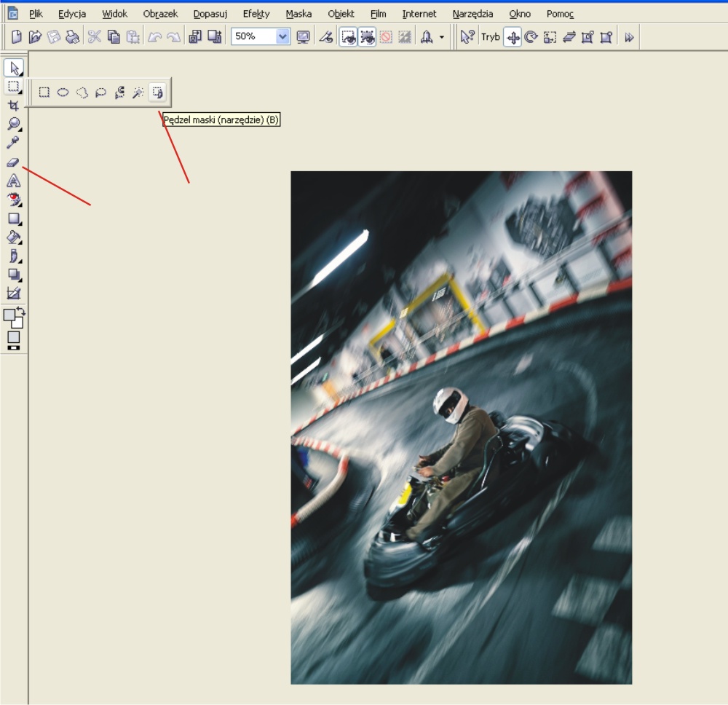
Task: Swap foreground and background colors
Action: [22, 312]
